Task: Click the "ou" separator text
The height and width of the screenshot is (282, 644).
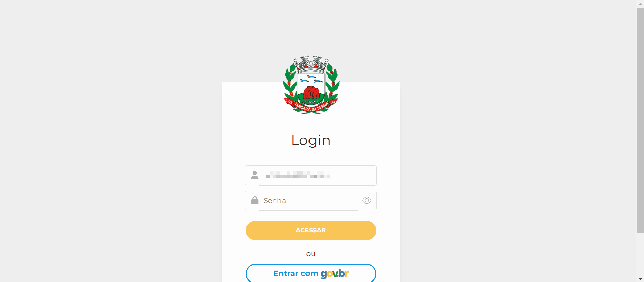Action: (311, 254)
